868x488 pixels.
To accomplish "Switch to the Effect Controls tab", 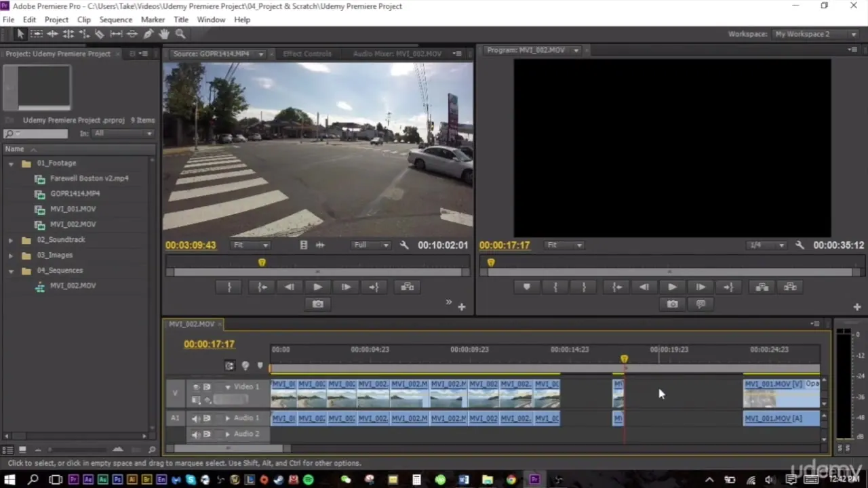I will coord(307,54).
